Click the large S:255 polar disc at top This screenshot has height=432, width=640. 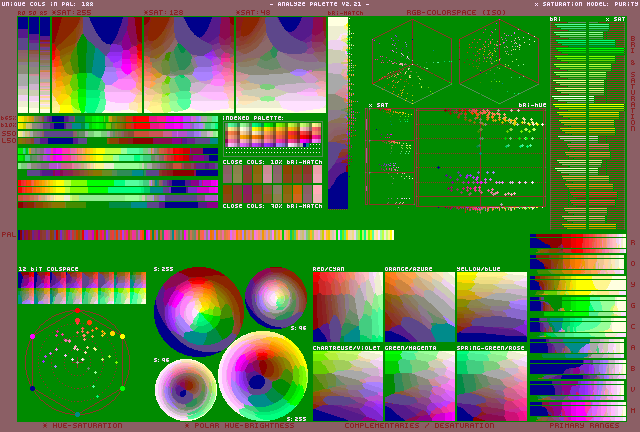point(198,310)
